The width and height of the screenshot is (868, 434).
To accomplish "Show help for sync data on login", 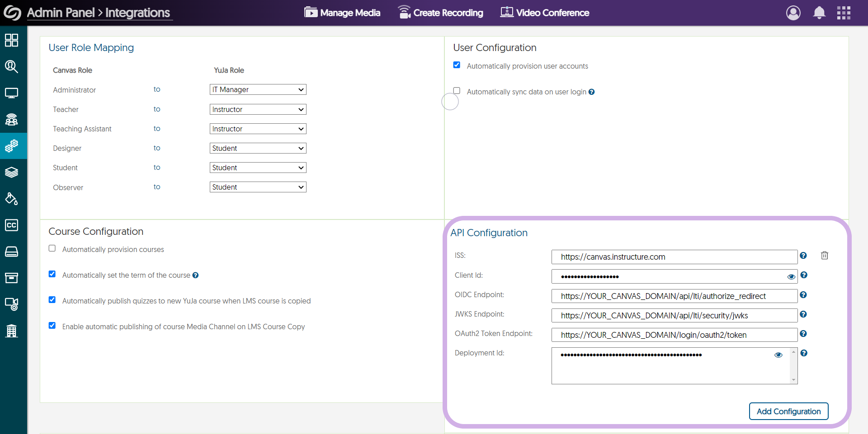I will pyautogui.click(x=591, y=92).
